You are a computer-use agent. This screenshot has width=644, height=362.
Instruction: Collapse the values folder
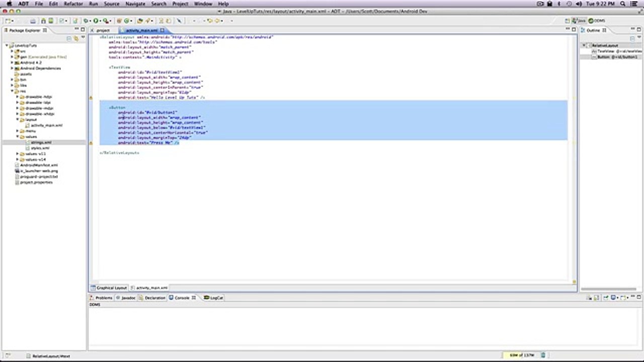click(x=17, y=136)
